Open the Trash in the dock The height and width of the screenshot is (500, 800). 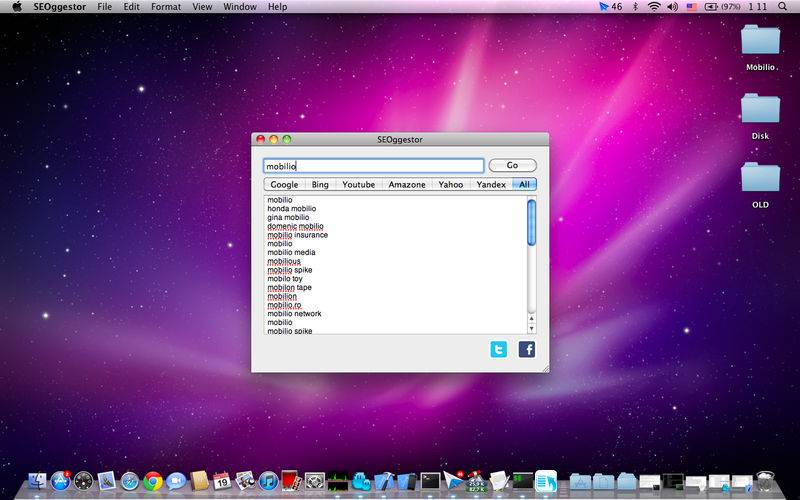tap(764, 481)
